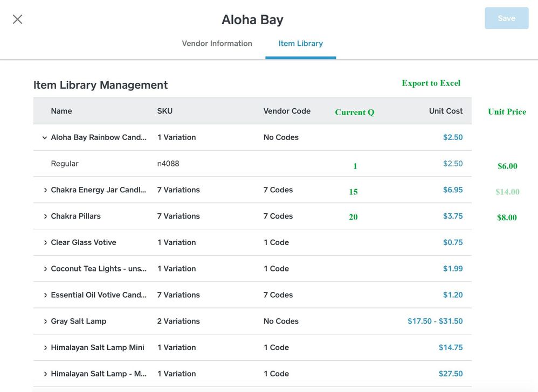Switch to the Vendor Information tab
The width and height of the screenshot is (538, 392).
217,44
